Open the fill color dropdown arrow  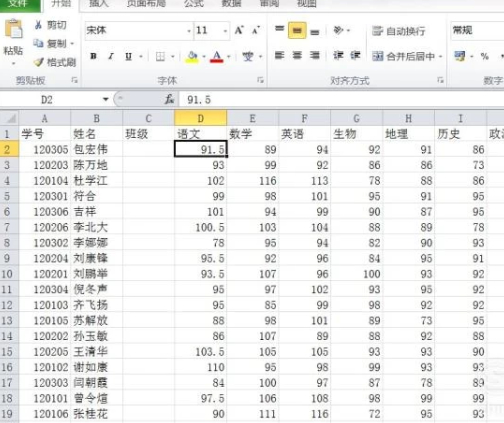[204, 57]
